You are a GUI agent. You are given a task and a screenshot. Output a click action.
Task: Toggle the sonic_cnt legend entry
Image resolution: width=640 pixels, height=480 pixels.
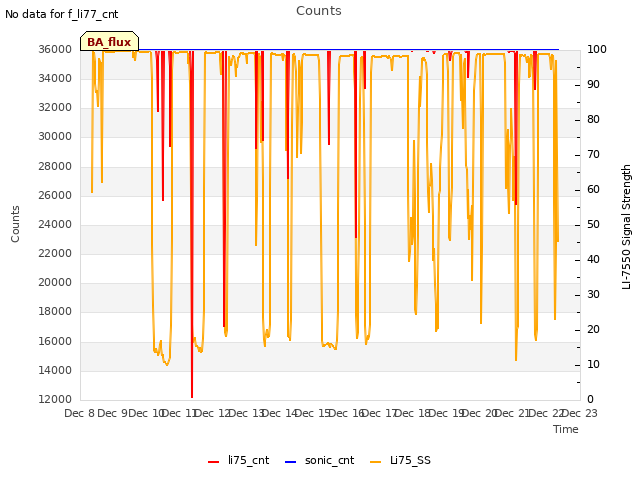click(x=319, y=460)
